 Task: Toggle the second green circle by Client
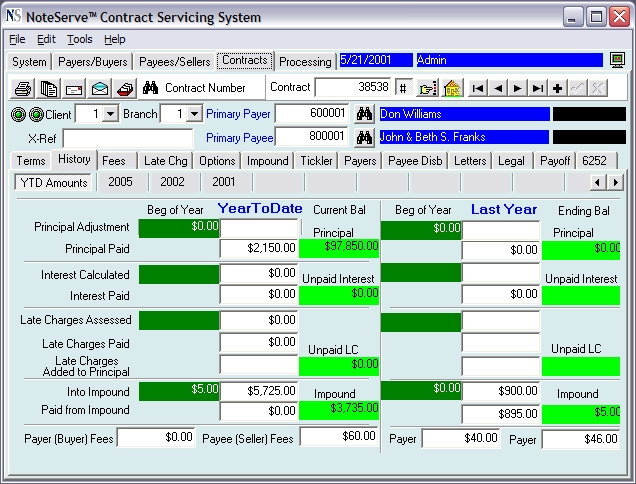(37, 115)
